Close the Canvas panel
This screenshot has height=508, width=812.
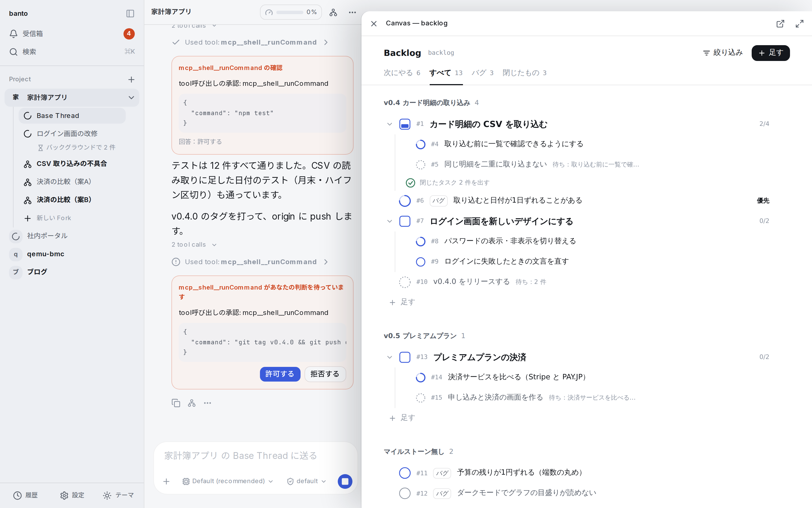(374, 23)
